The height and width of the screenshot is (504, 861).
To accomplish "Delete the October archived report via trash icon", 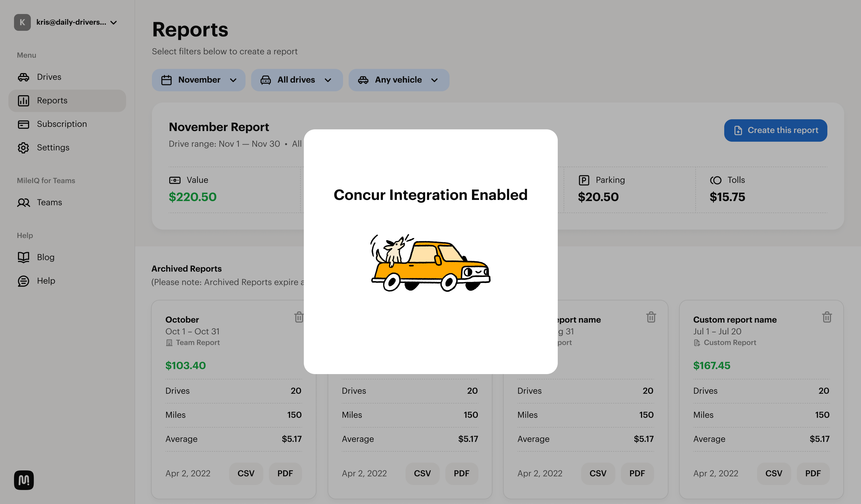I will tap(298, 317).
